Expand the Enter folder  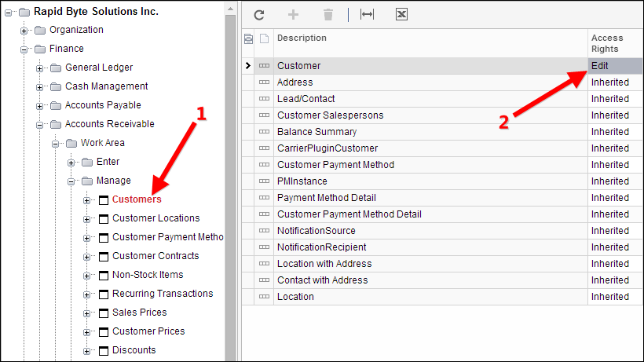71,163
